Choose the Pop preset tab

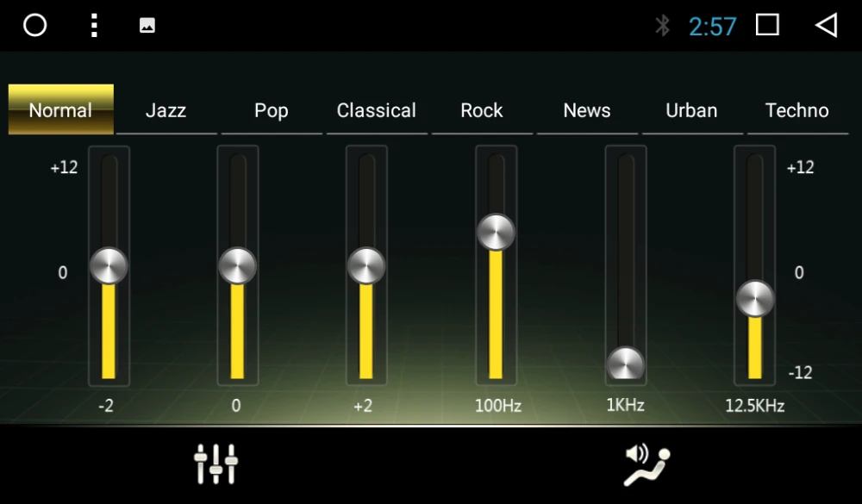pos(272,110)
